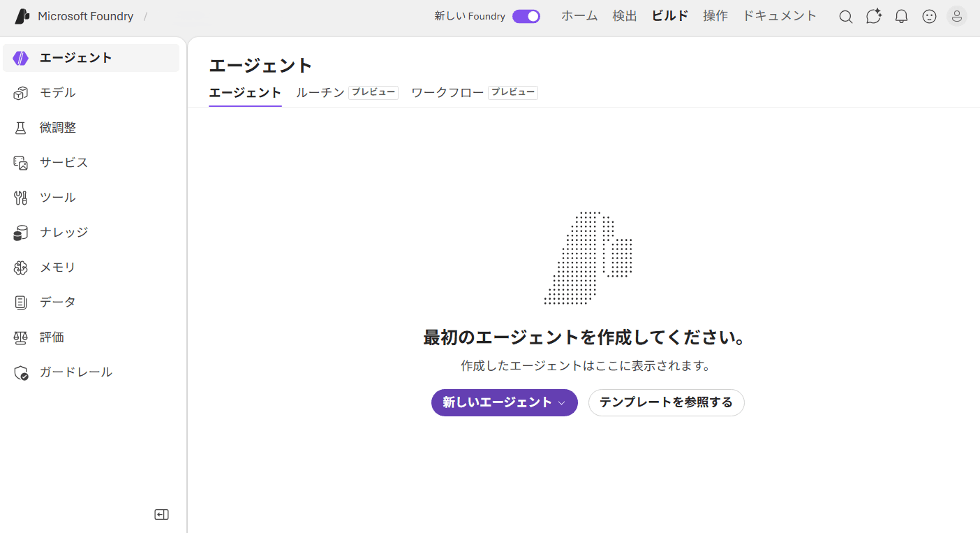Screen dimensions: 980x533
Task: Select ビルド in top navigation
Action: coord(670,16)
